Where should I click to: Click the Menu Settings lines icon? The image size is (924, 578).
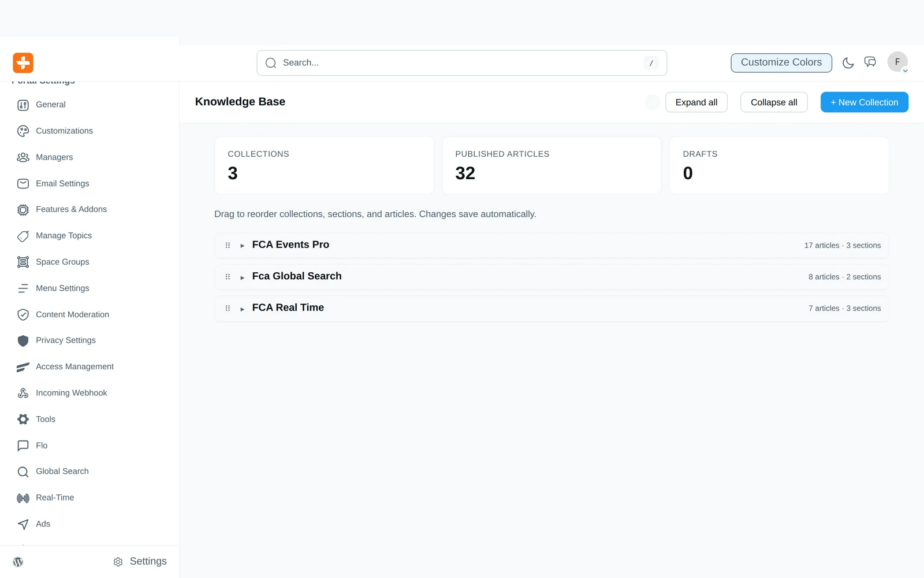click(x=23, y=288)
